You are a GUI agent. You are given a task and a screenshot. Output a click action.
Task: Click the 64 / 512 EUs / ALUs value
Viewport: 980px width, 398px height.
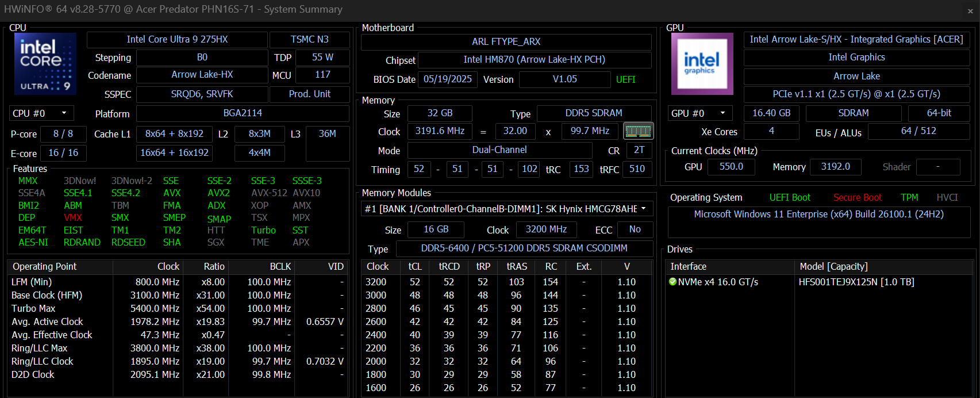coord(918,131)
